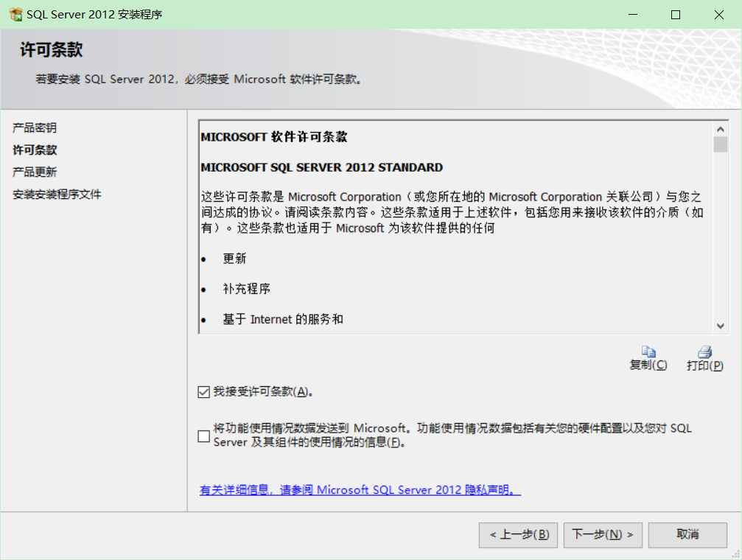Image resolution: width=742 pixels, height=560 pixels.
Task: Proceed with the 下一步(N) button
Action: coord(603,535)
